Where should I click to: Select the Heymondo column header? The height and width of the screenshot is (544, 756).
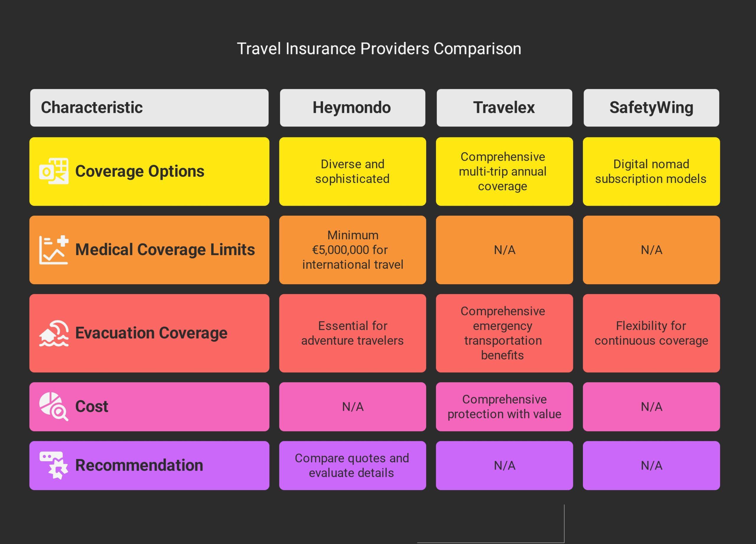(x=352, y=108)
